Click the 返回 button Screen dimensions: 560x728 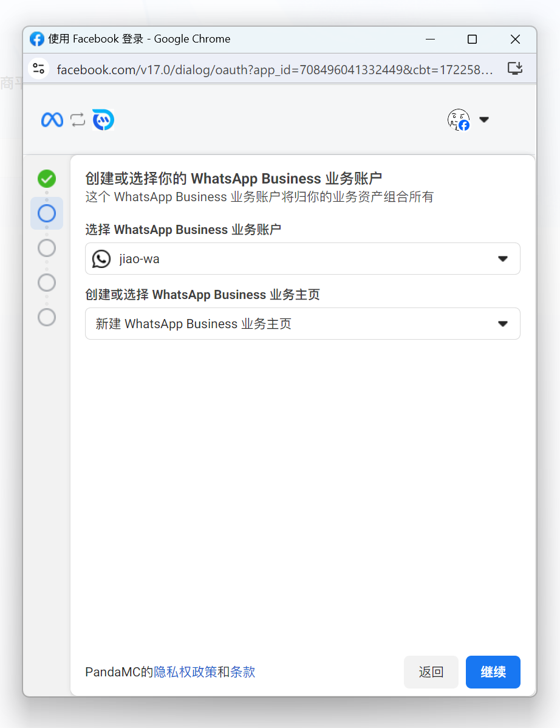pos(431,672)
